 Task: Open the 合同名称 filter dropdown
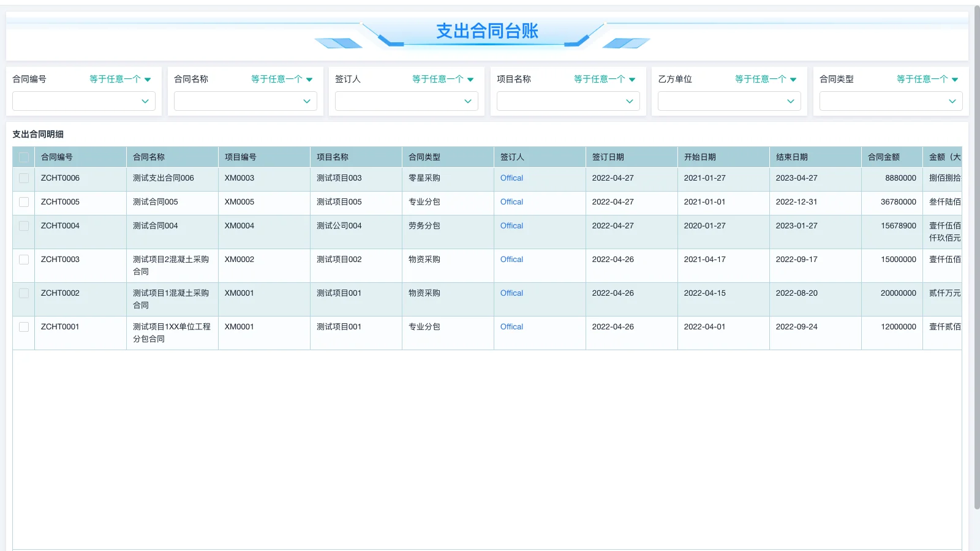point(244,101)
